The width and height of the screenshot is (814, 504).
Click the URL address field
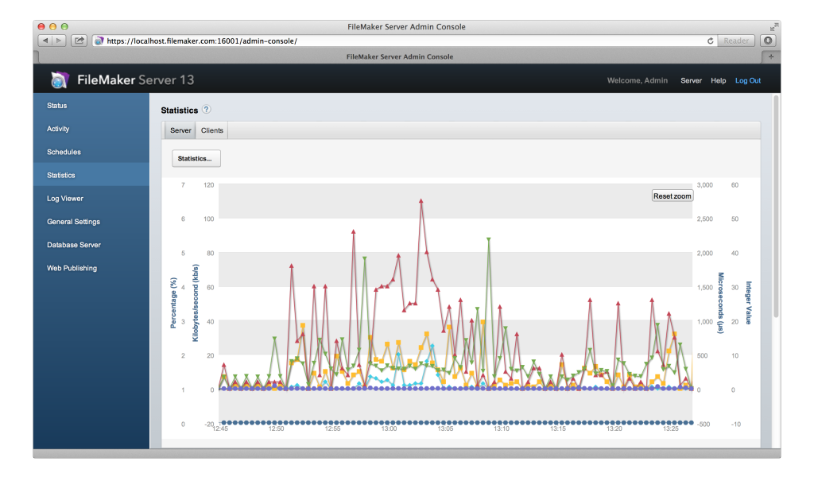tap(397, 41)
